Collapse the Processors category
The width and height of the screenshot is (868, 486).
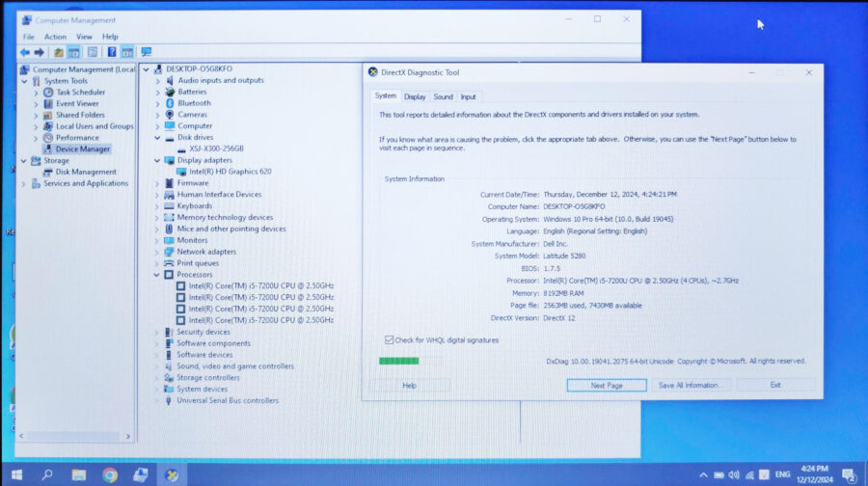click(x=156, y=275)
